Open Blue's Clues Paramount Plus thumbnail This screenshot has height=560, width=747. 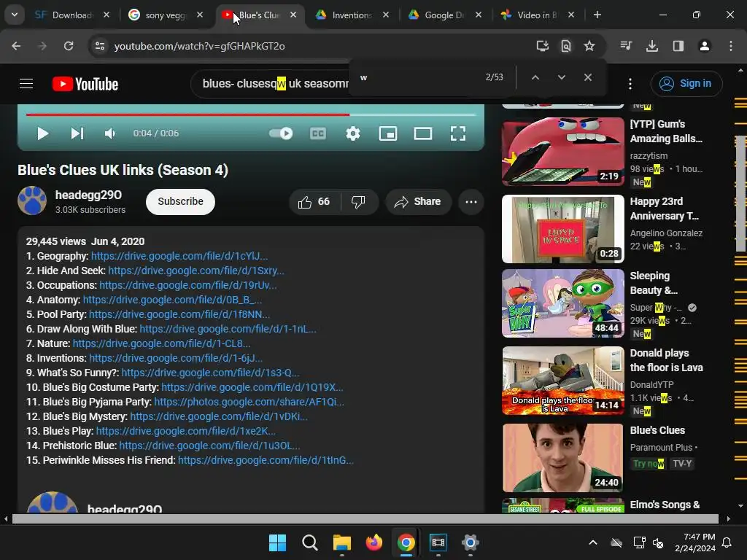coord(563,458)
